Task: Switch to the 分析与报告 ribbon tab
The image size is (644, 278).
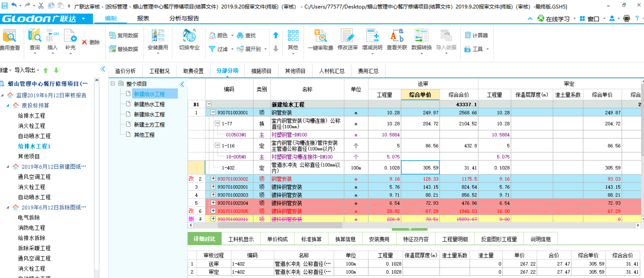Action: (x=184, y=18)
